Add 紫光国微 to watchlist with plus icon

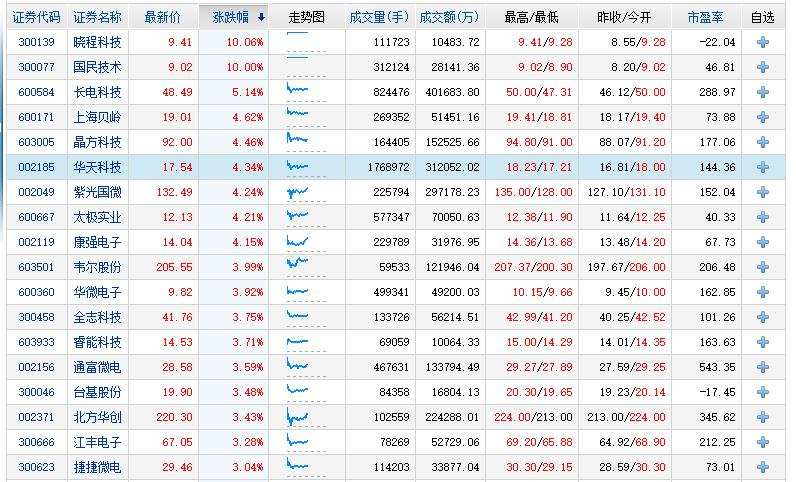762,192
